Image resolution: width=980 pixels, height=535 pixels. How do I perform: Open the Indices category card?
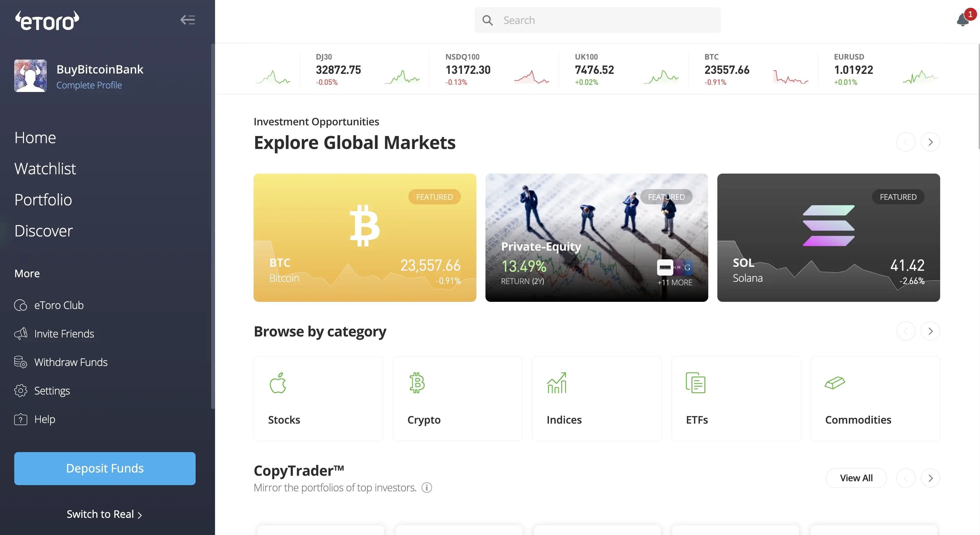pyautogui.click(x=597, y=398)
